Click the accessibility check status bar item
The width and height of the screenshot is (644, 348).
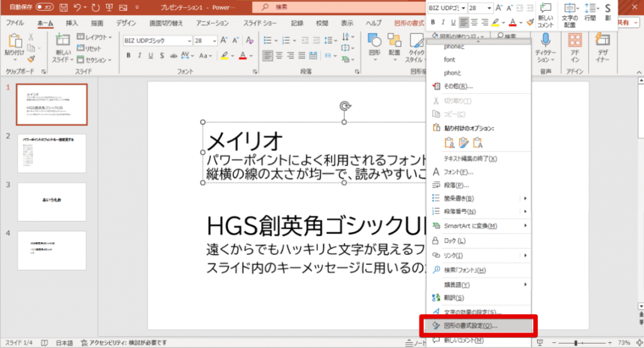pyautogui.click(x=124, y=343)
